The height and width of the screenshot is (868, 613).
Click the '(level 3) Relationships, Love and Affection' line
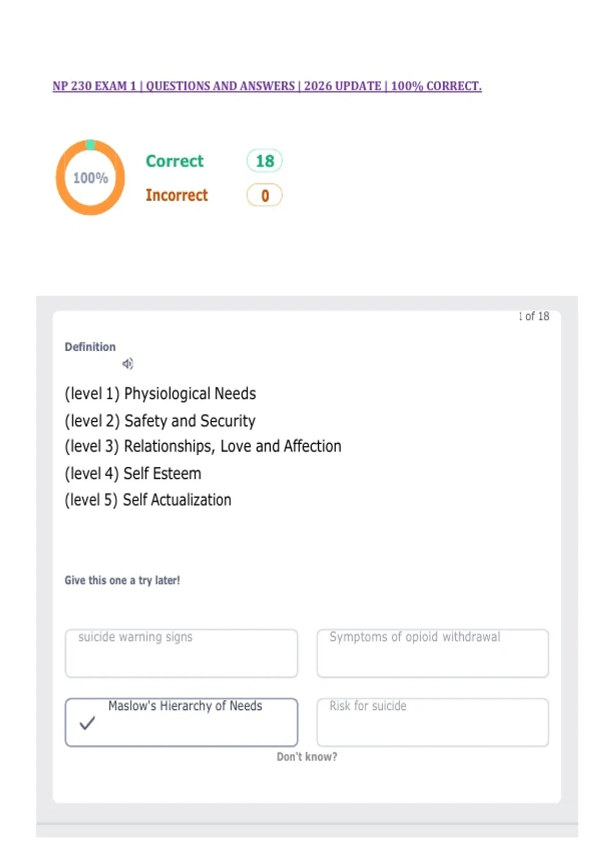point(203,446)
